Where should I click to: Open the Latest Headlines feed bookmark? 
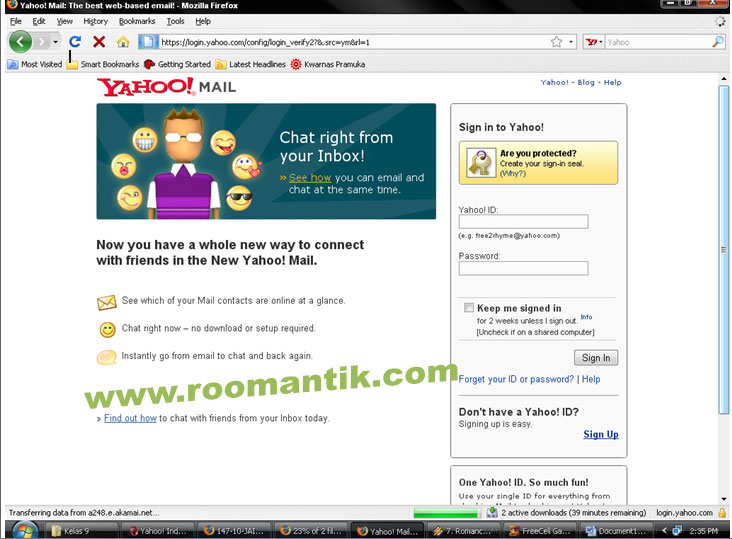[x=251, y=64]
